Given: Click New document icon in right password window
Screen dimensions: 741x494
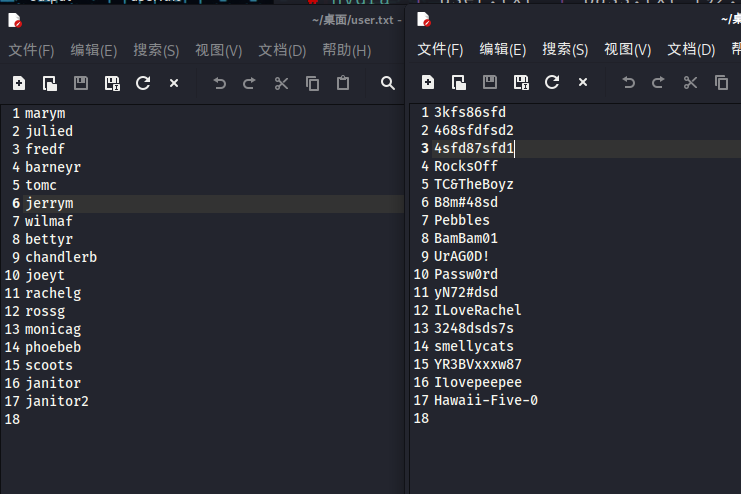Looking at the screenshot, I should pyautogui.click(x=428, y=83).
